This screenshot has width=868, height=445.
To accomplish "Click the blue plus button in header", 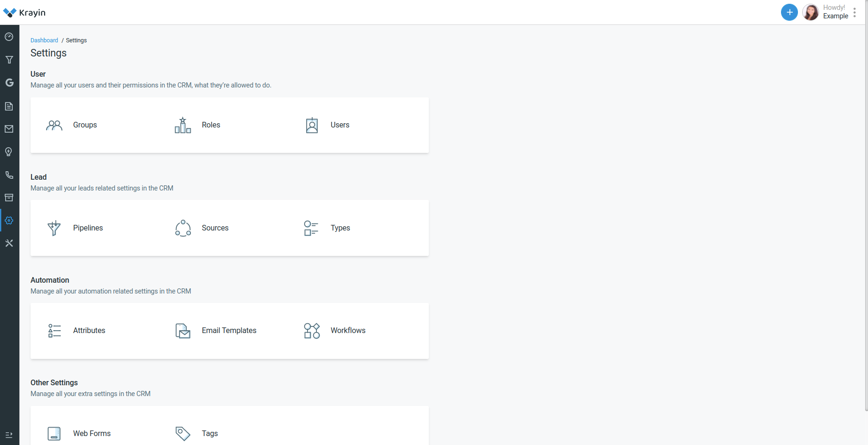I will click(x=789, y=12).
